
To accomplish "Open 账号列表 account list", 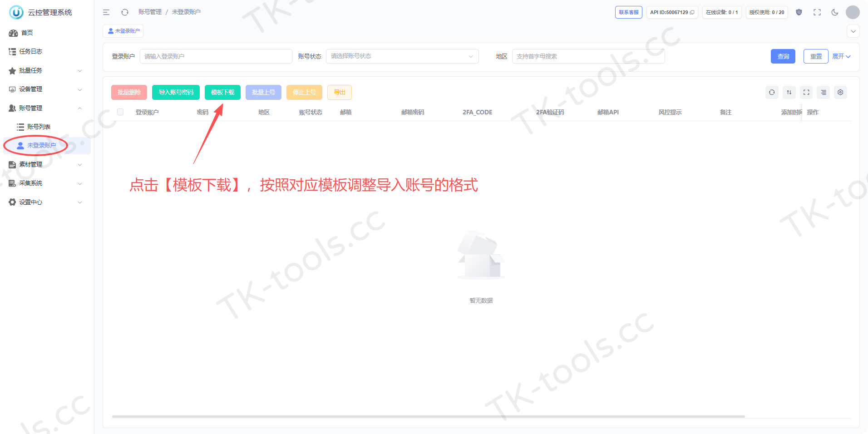I will pos(47,127).
